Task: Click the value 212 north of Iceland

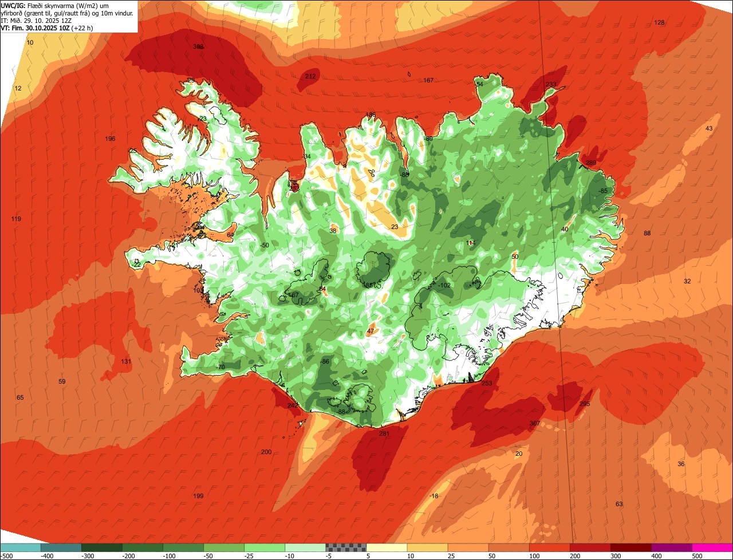Action: pyautogui.click(x=310, y=76)
